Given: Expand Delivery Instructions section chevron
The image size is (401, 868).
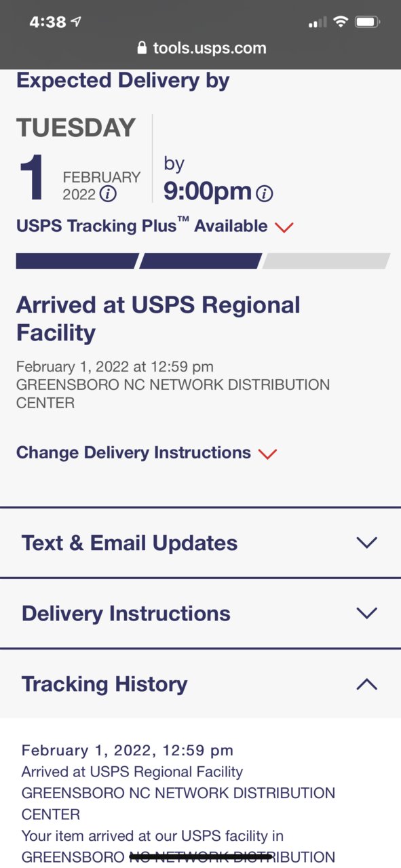Looking at the screenshot, I should 366,613.
